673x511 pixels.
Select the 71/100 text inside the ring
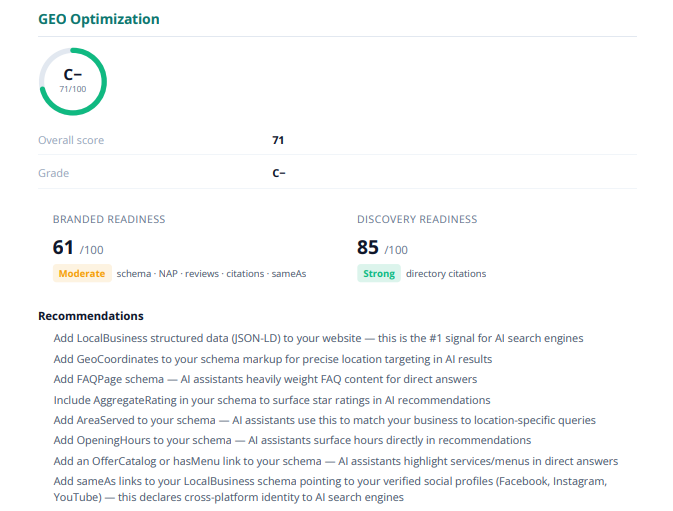[x=73, y=89]
